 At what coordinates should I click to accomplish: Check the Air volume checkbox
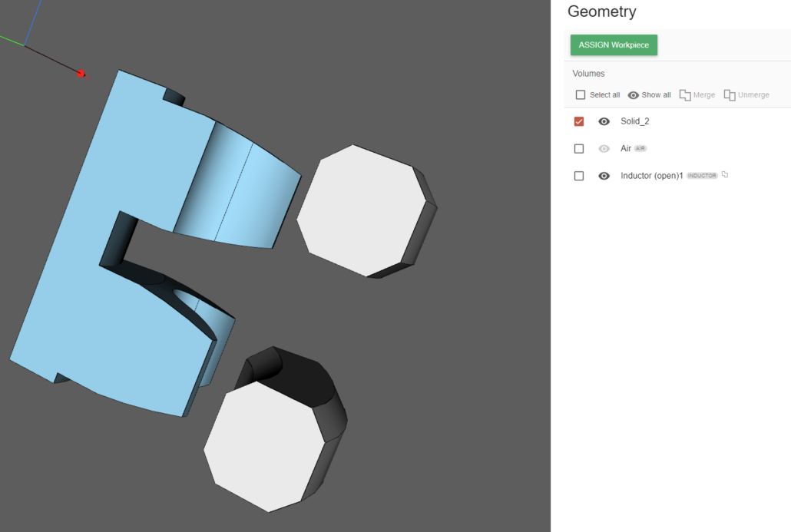pos(579,149)
